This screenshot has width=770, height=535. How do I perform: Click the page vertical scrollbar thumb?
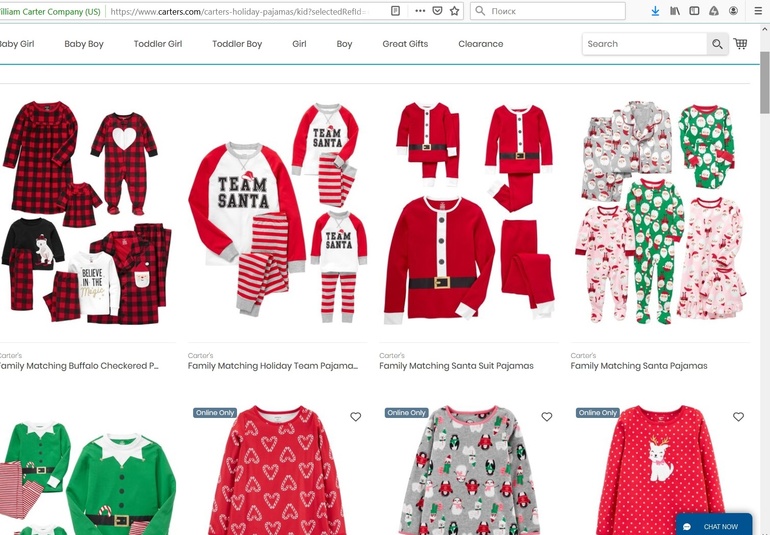tap(764, 85)
